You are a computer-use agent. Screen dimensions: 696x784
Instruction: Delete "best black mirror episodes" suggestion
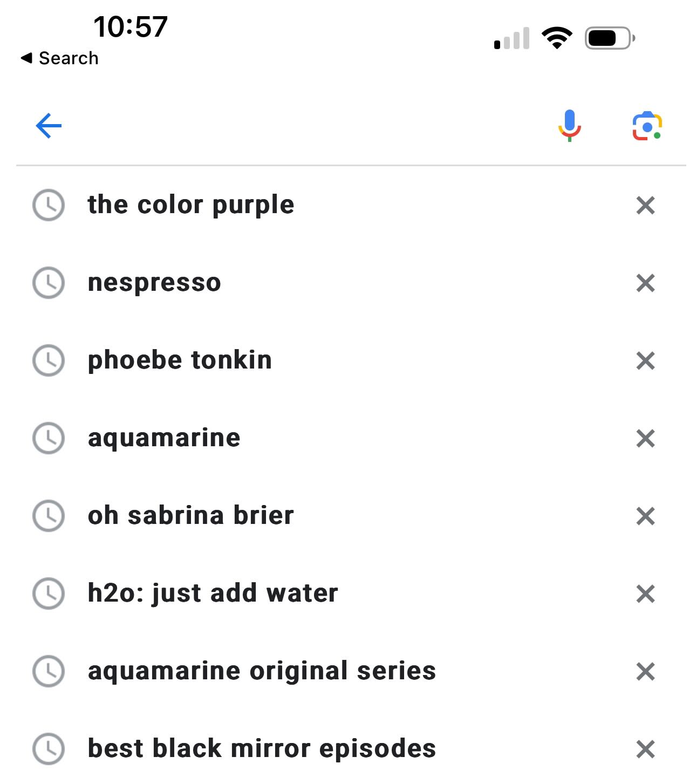click(645, 749)
